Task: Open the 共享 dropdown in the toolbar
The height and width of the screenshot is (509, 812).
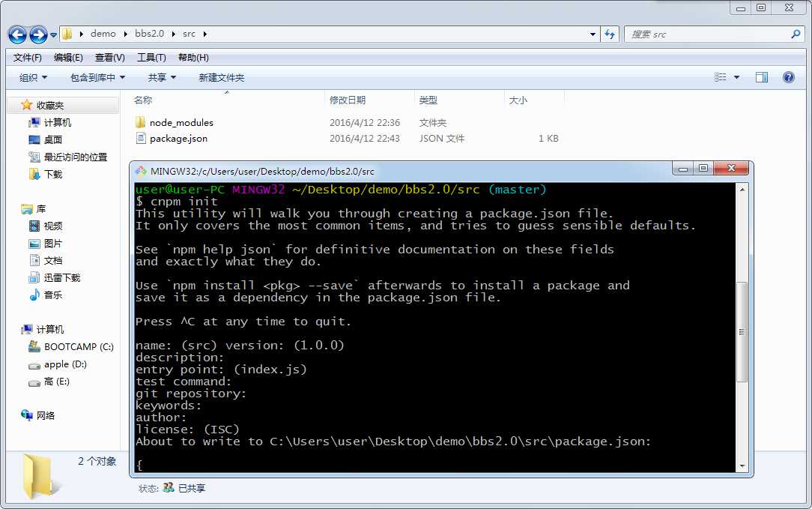Action: pyautogui.click(x=162, y=78)
